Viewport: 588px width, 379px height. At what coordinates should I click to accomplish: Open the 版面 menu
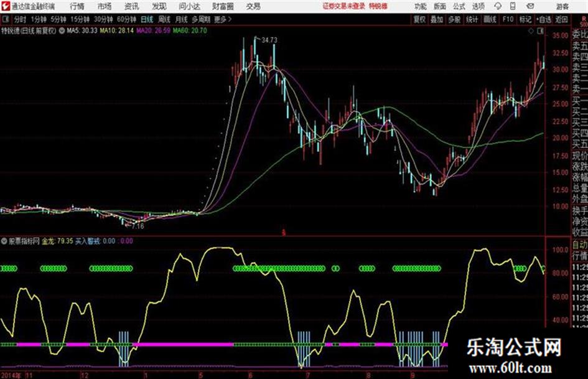[x=439, y=6]
